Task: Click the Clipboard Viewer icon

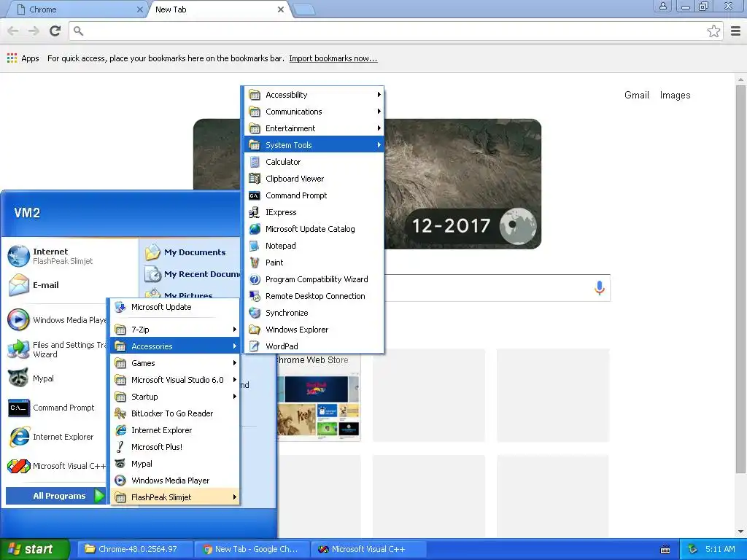Action: (255, 179)
